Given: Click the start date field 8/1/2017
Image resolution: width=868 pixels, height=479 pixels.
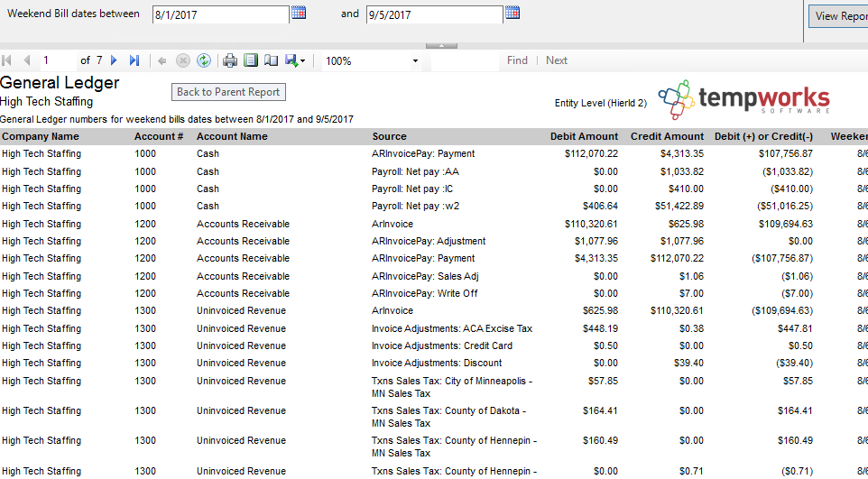Looking at the screenshot, I should (x=220, y=15).
